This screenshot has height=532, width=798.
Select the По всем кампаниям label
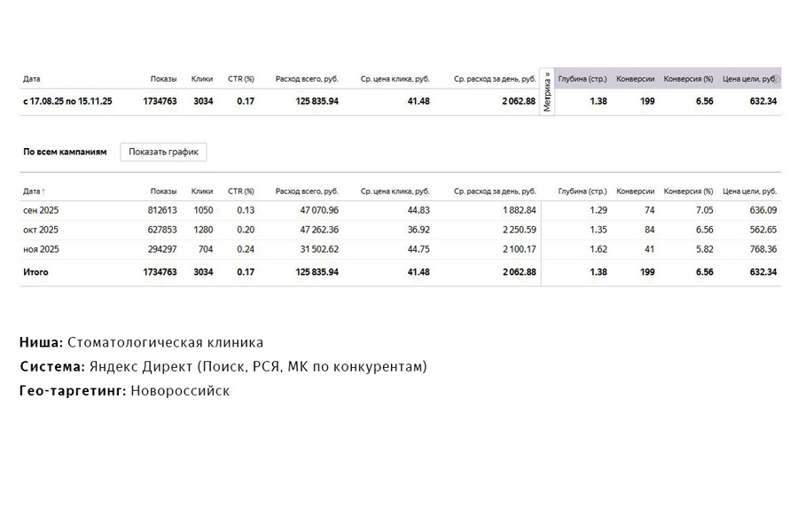pos(65,152)
